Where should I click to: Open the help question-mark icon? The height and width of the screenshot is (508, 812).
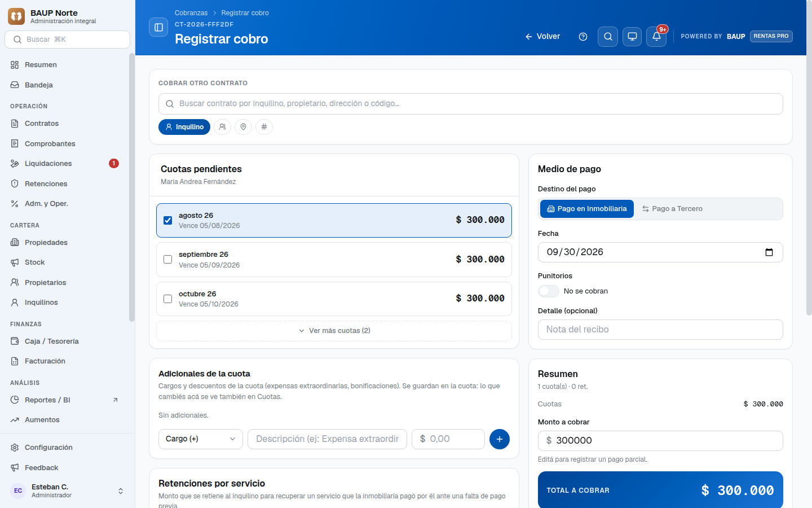pyautogui.click(x=583, y=37)
